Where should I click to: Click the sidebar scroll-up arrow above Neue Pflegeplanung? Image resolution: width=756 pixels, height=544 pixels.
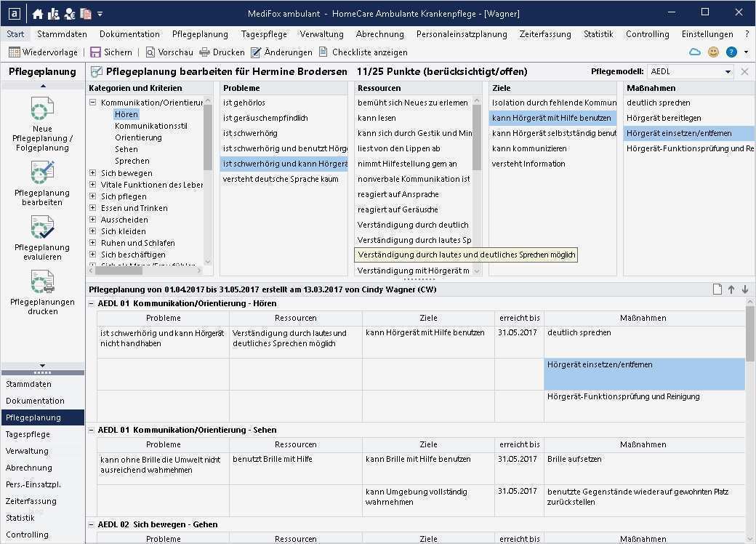(x=43, y=86)
